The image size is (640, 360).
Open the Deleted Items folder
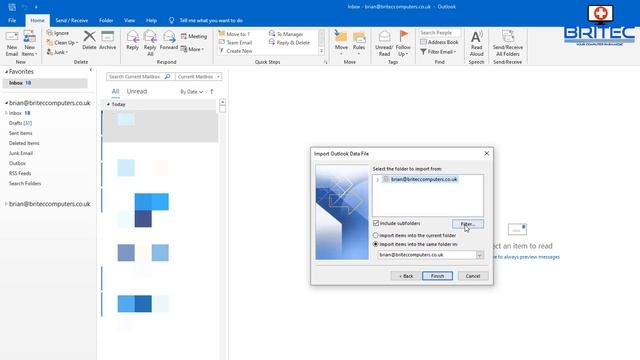(x=24, y=143)
